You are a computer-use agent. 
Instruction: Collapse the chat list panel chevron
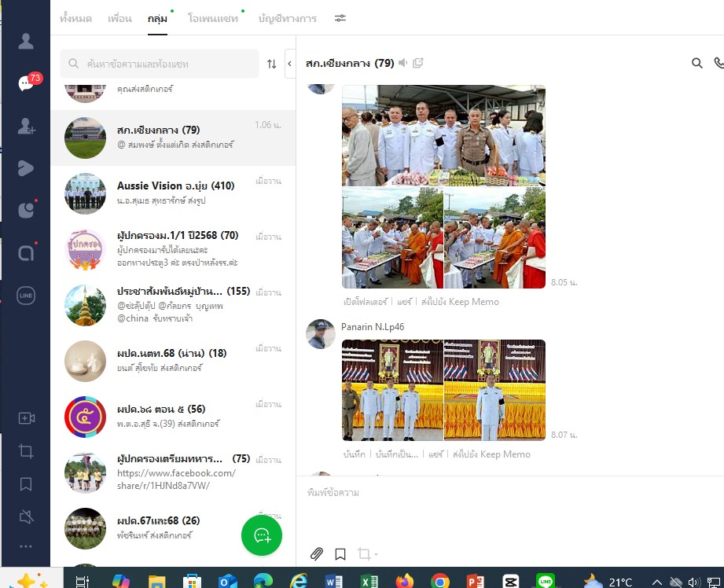289,64
